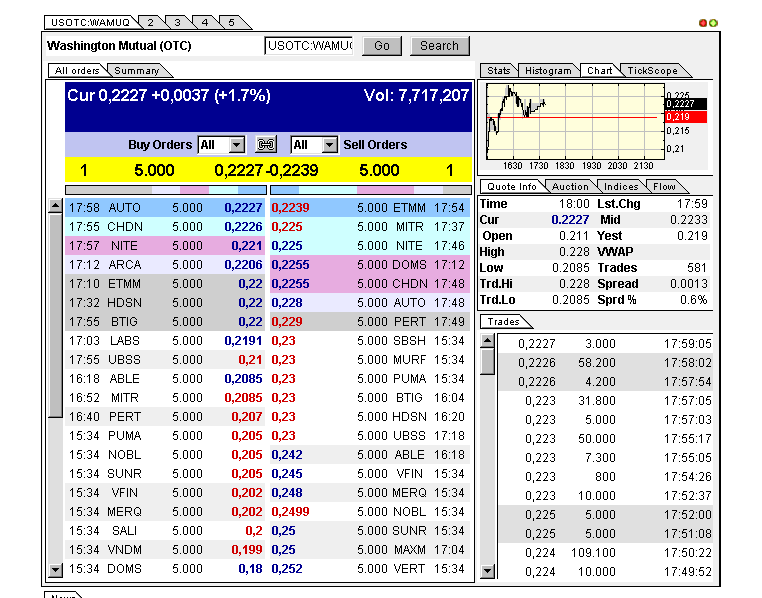This screenshot has height=598, width=762.
Task: Open the Indices tab
Action: [x=621, y=187]
